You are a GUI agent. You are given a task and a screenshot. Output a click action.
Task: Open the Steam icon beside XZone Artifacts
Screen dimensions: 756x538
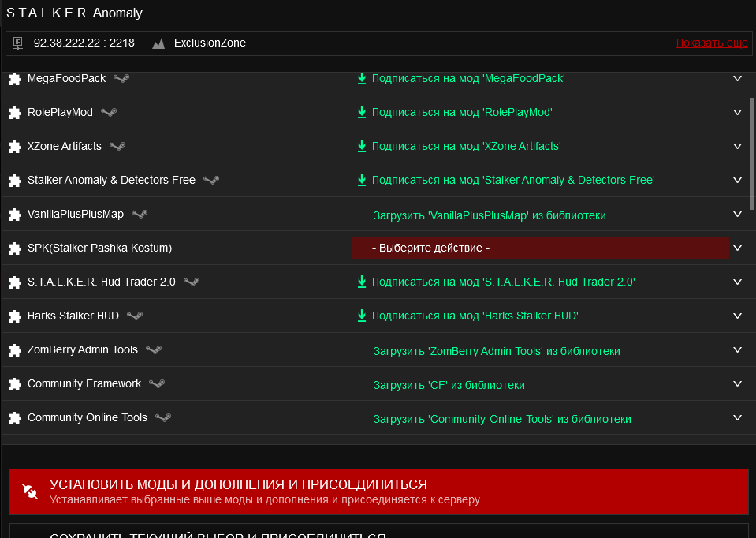(117, 146)
